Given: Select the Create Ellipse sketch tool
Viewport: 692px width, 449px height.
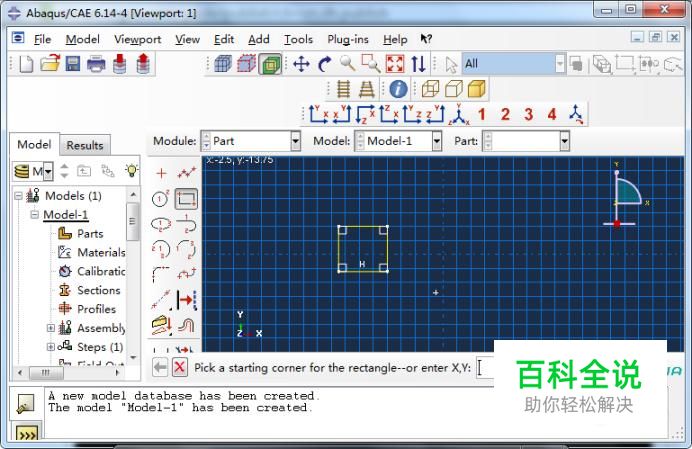Looking at the screenshot, I should (x=161, y=224).
